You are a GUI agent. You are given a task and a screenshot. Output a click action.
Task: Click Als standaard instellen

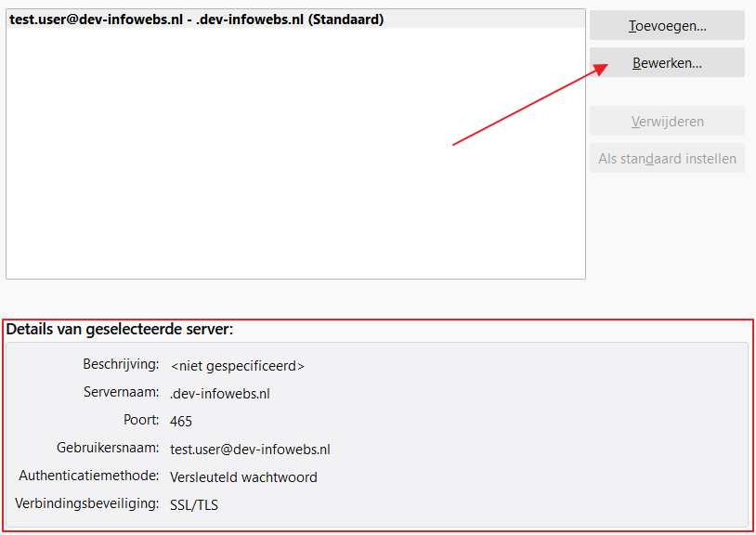click(x=667, y=159)
